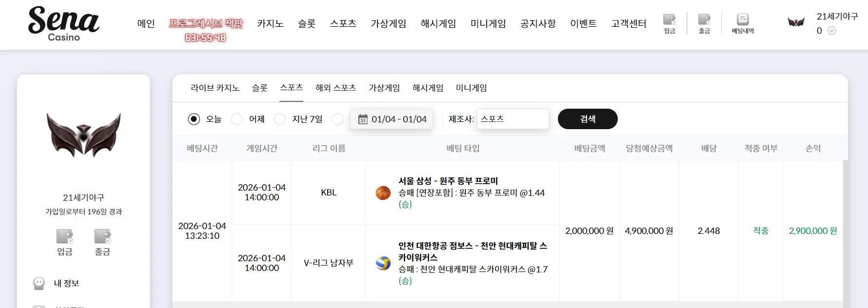
Task: Switch to the 해외 스포츠 tab
Action: coord(336,88)
